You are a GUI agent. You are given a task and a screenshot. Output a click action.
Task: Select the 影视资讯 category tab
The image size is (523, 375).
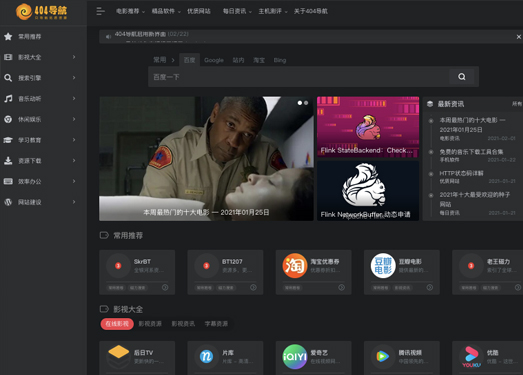[x=183, y=324]
